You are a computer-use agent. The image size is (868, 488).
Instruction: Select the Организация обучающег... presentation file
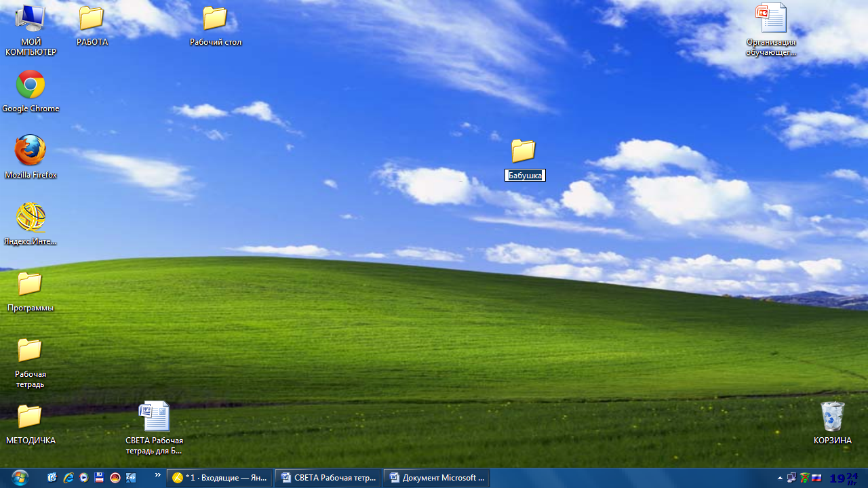point(771,30)
